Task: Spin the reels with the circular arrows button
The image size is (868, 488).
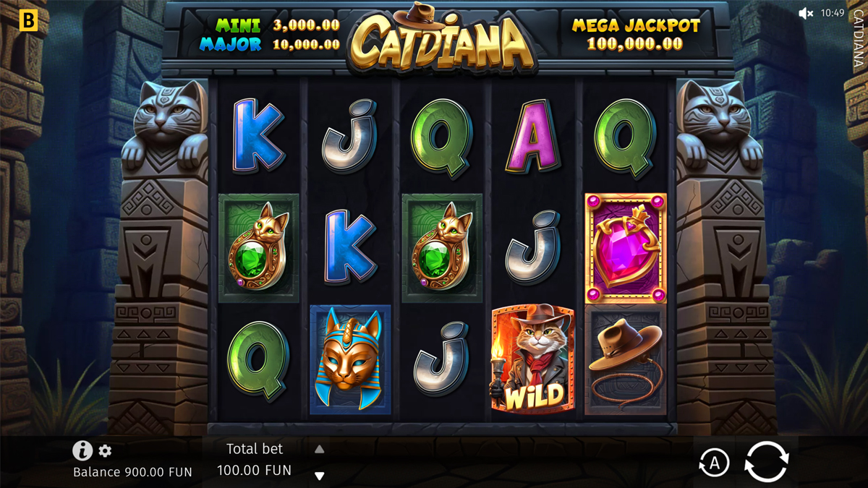Action: point(766,462)
